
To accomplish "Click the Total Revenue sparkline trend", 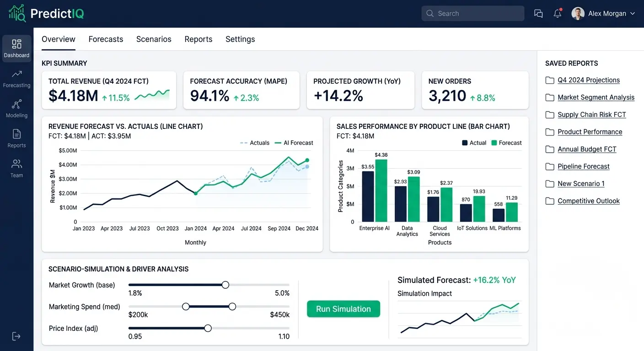I will point(152,95).
